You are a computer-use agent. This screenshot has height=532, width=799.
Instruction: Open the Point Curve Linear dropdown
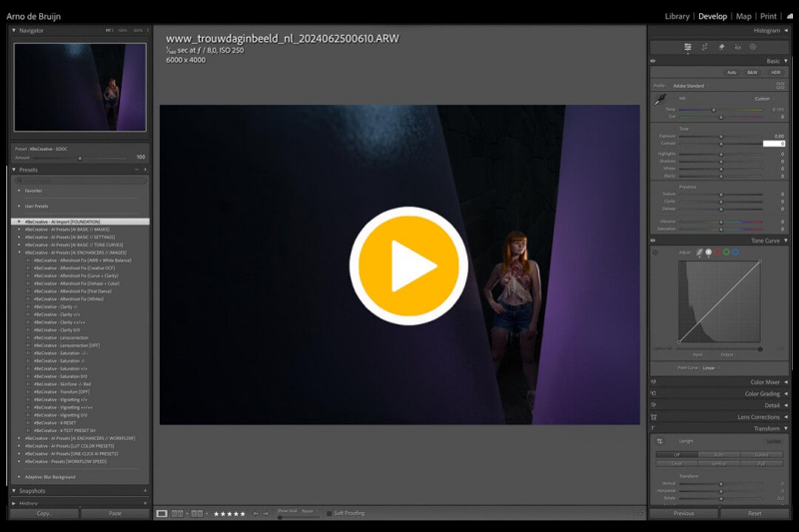[710, 368]
